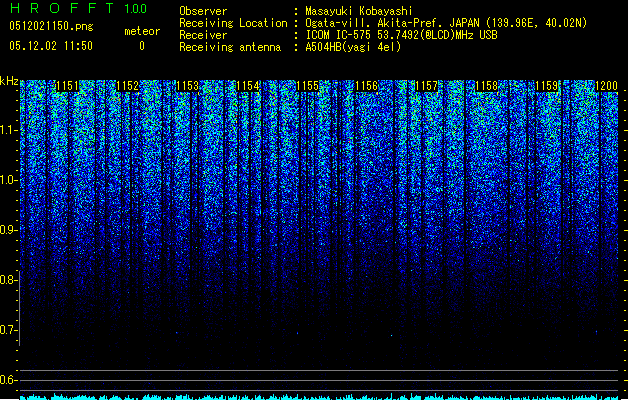Screen dimensions: 629x400
Task: Select the A504HB(yagi 4el) antenna text
Action: click(x=353, y=47)
